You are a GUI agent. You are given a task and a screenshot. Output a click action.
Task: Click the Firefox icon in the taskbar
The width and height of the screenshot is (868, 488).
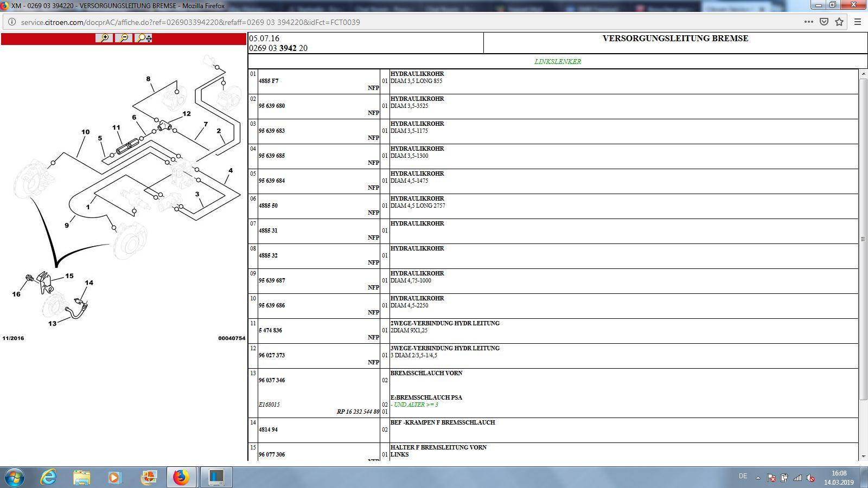(181, 478)
